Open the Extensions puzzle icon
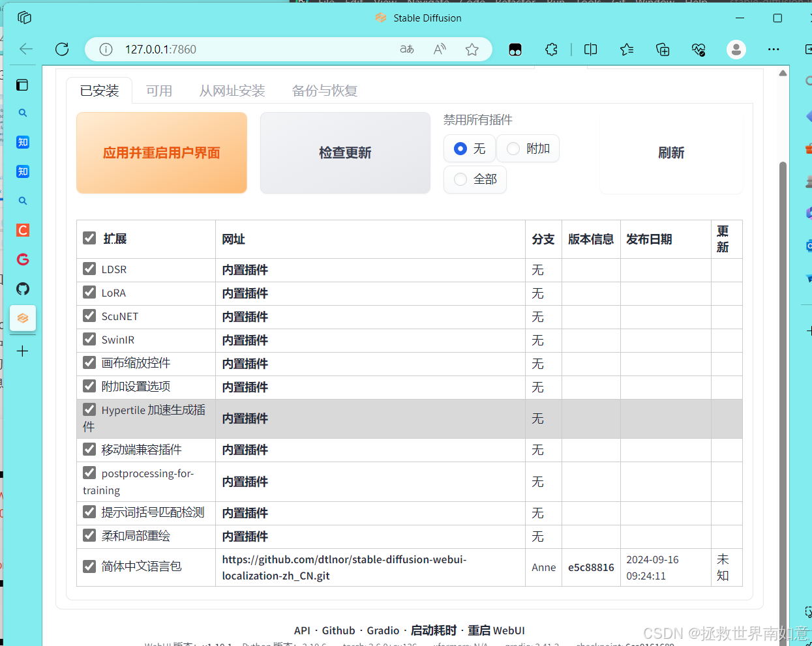Viewport: 812px width, 646px height. click(551, 50)
